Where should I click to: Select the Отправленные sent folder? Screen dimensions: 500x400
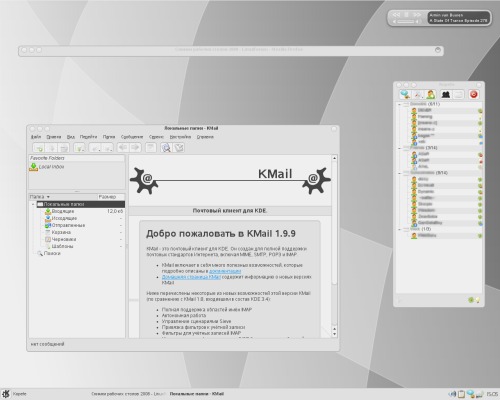tap(68, 225)
